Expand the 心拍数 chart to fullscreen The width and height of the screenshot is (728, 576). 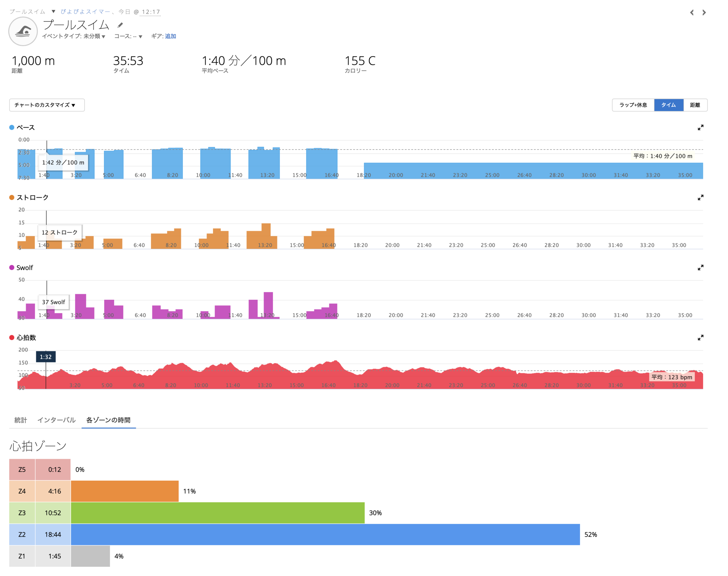point(700,338)
